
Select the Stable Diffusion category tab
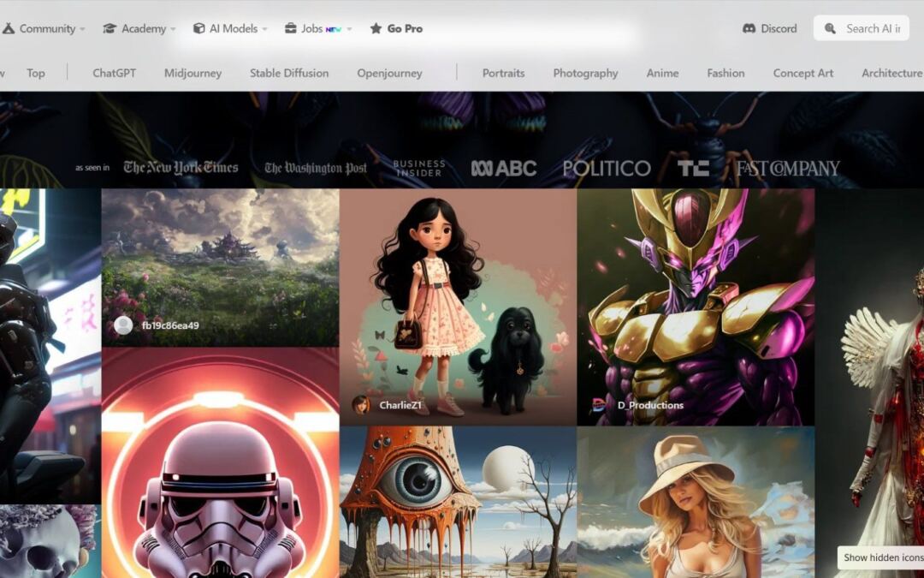pos(289,73)
